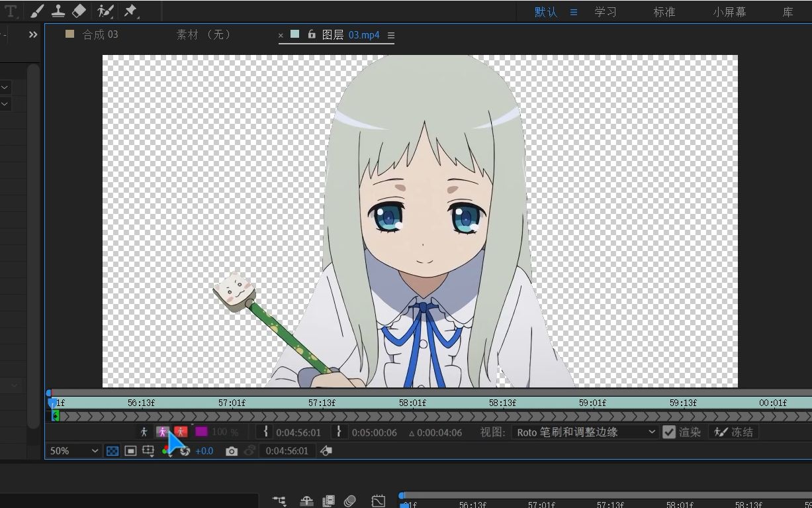Switch to the 图层 03.mp4 tab
Image resolution: width=812 pixels, height=508 pixels.
(x=354, y=34)
